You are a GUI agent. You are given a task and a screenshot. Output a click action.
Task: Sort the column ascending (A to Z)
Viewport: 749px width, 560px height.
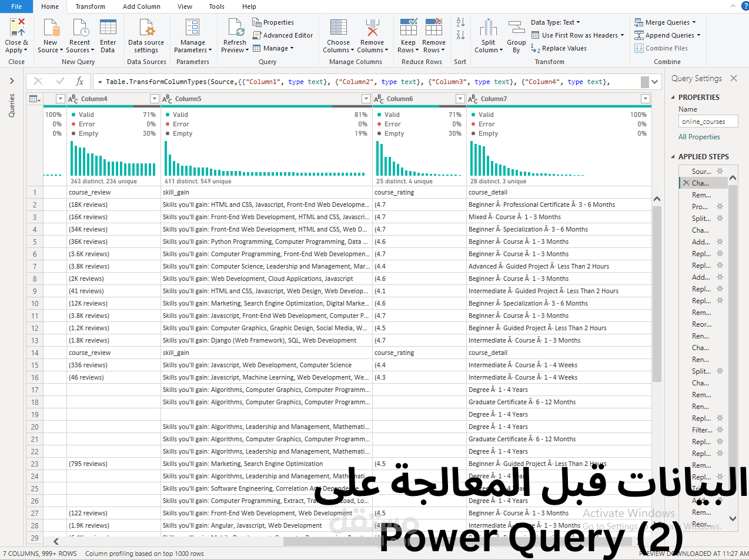click(460, 22)
